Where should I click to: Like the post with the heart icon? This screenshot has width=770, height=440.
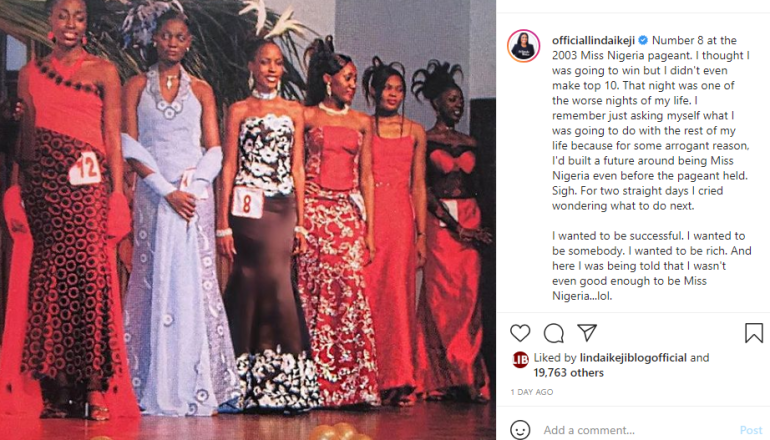tap(520, 333)
